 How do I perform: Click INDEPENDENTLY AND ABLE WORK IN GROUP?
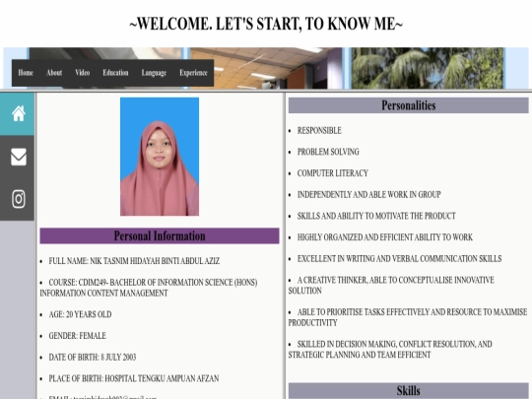[x=368, y=195]
